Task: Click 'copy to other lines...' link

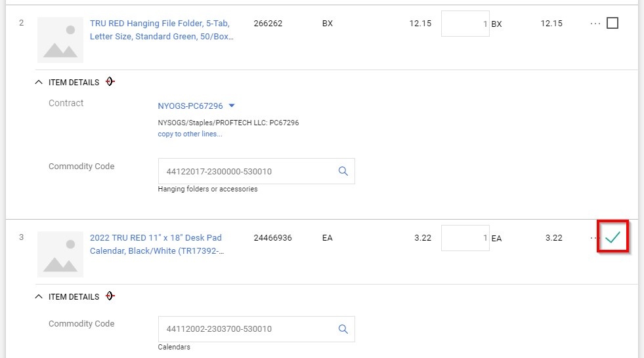Action: tap(190, 134)
